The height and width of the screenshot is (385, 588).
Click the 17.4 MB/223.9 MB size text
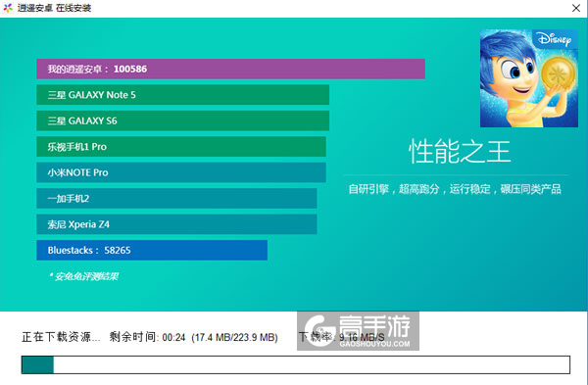(235, 337)
